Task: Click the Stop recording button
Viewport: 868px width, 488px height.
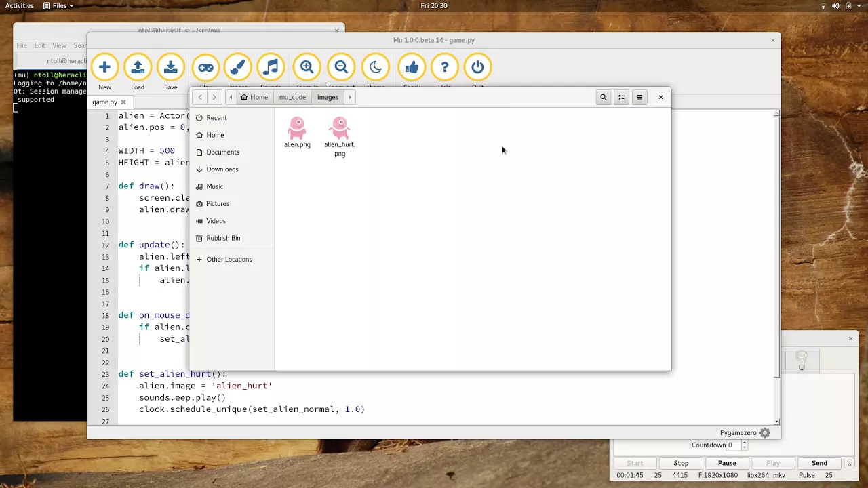Action: point(681,463)
